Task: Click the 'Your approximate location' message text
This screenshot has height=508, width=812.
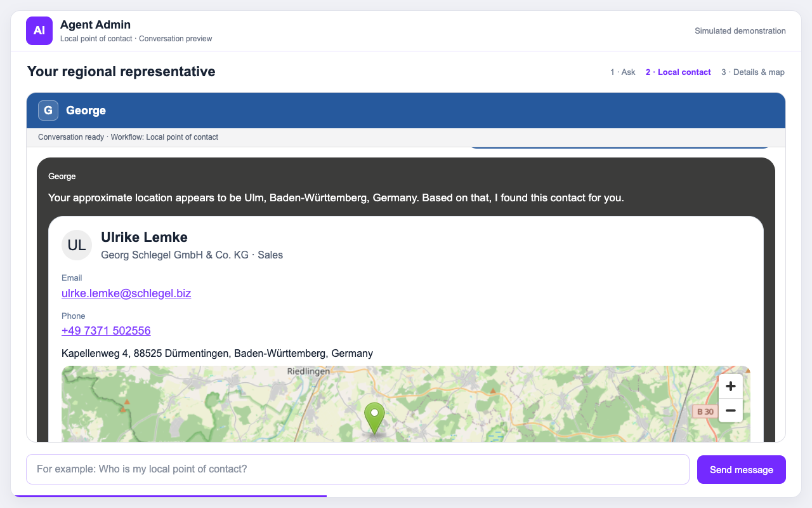Action: 336,198
